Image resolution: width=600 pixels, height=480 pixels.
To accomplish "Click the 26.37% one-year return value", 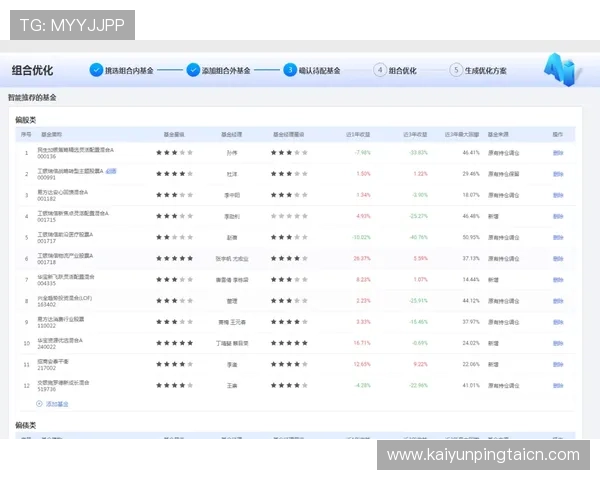I will coord(362,258).
